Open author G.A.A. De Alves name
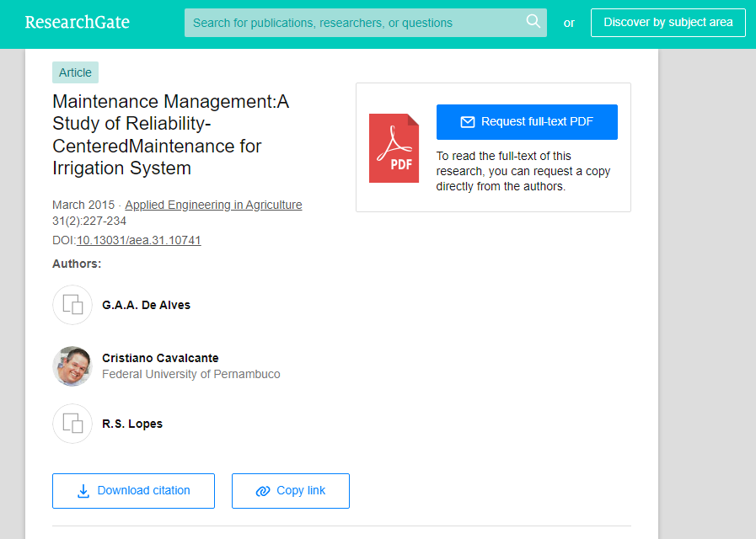Screen dimensions: 756x539 tap(146, 305)
